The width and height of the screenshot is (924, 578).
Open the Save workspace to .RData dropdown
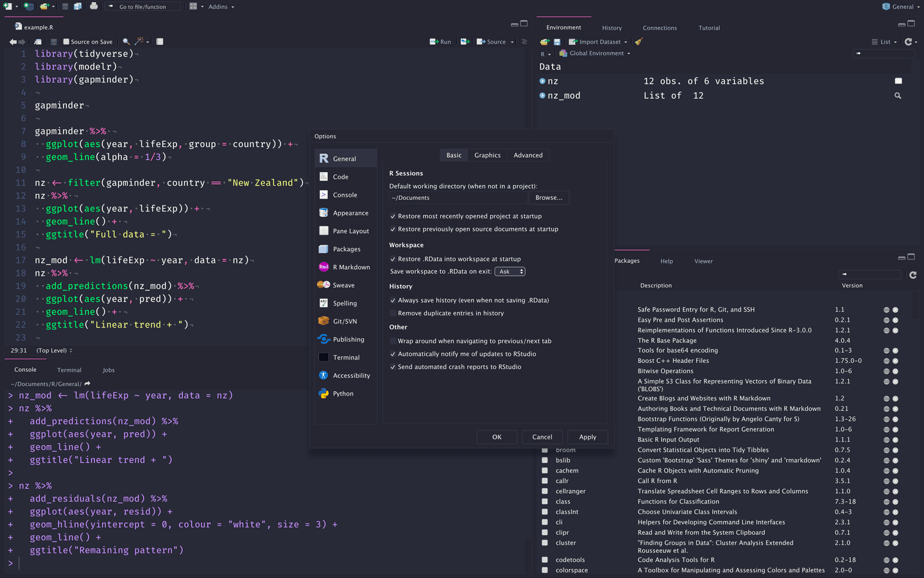(x=509, y=272)
